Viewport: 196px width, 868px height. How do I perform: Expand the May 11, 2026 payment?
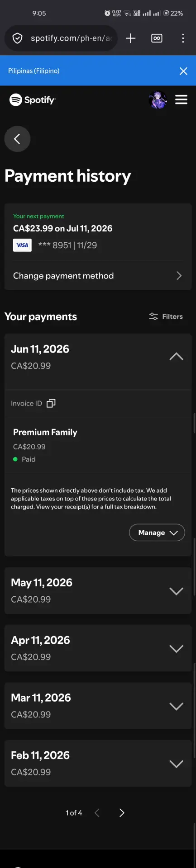point(98,590)
